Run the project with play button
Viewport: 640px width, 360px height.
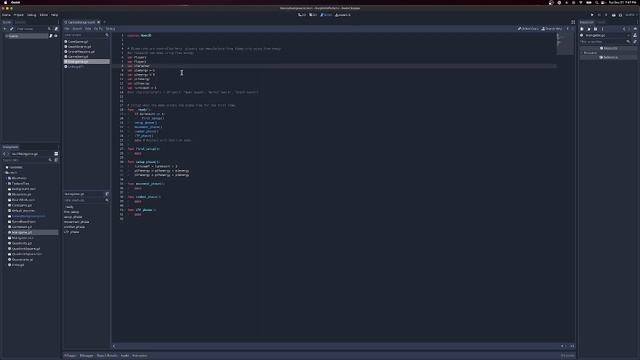592,15
